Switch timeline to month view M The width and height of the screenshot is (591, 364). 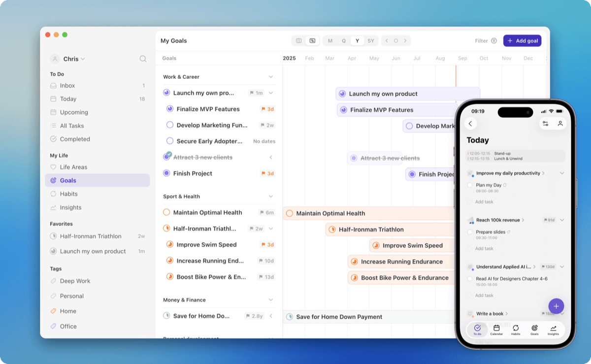coord(330,41)
